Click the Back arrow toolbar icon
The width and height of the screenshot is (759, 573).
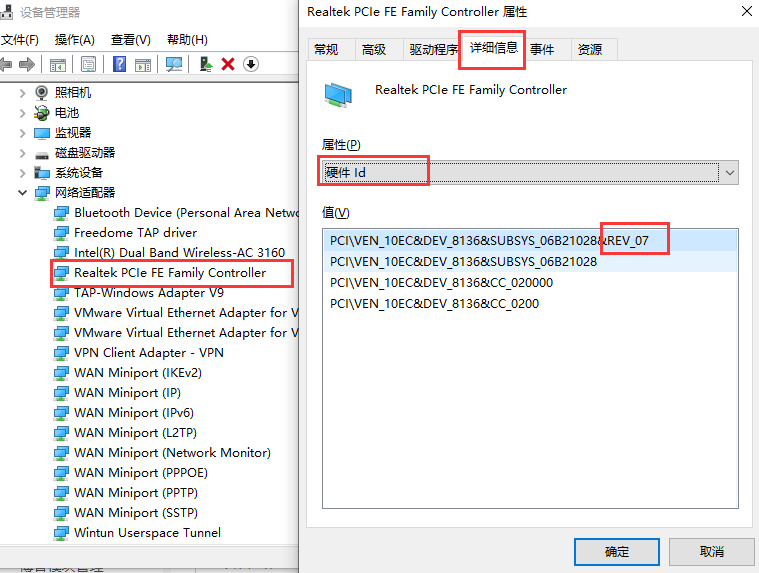tap(6, 64)
